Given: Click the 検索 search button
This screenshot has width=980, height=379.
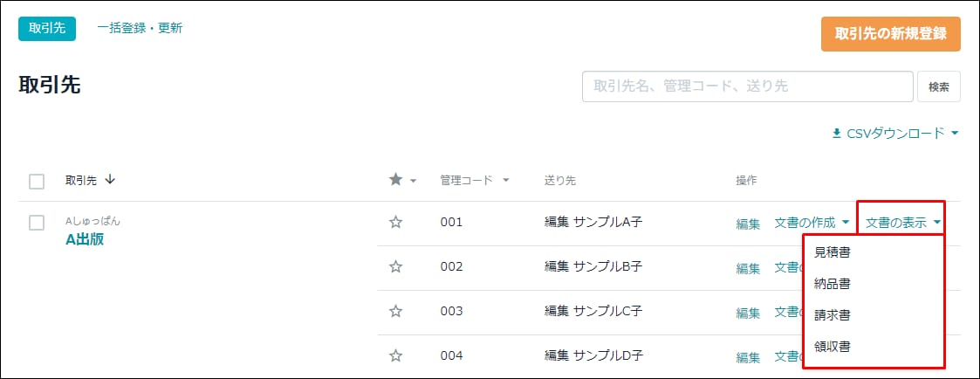Looking at the screenshot, I should tap(939, 87).
